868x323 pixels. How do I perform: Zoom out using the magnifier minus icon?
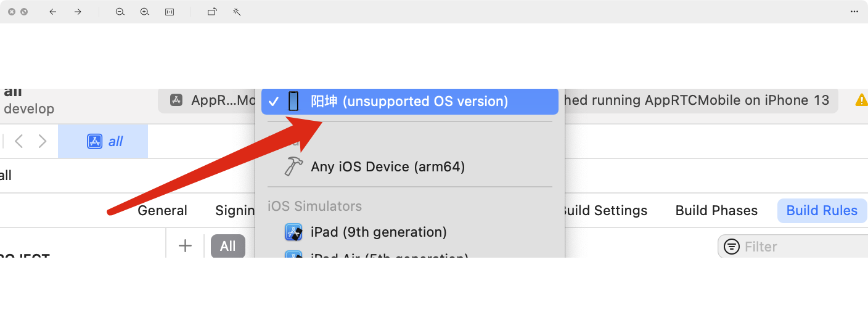point(120,12)
